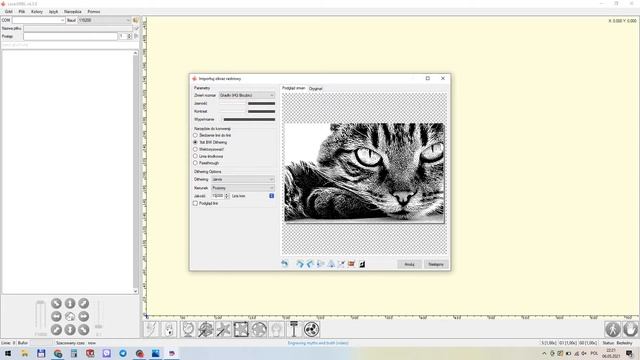Open the Baud rate dropdown

[x=104, y=20]
